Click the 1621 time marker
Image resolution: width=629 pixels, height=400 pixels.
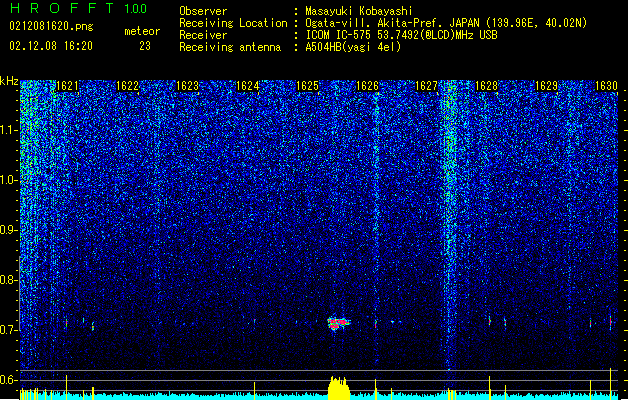(67, 86)
